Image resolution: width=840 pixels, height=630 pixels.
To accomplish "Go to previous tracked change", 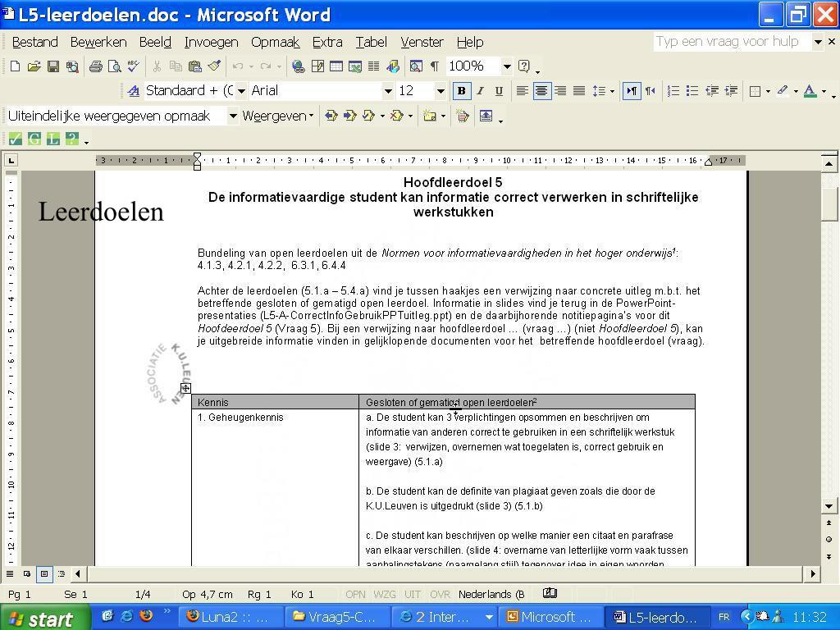I will pyautogui.click(x=331, y=116).
